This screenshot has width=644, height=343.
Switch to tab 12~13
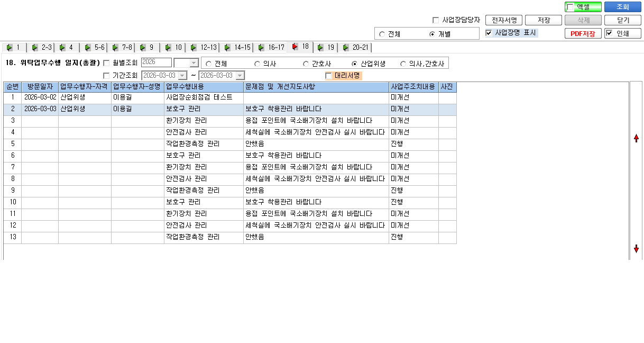click(x=204, y=47)
